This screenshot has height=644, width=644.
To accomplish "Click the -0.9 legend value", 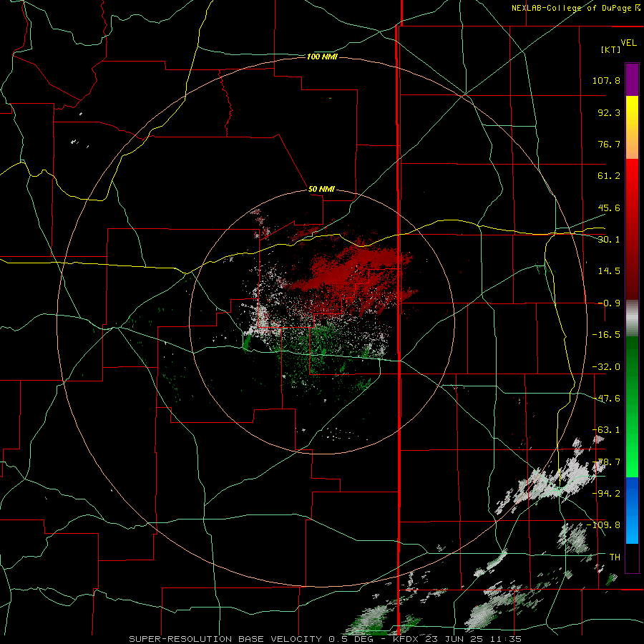I will tap(609, 303).
